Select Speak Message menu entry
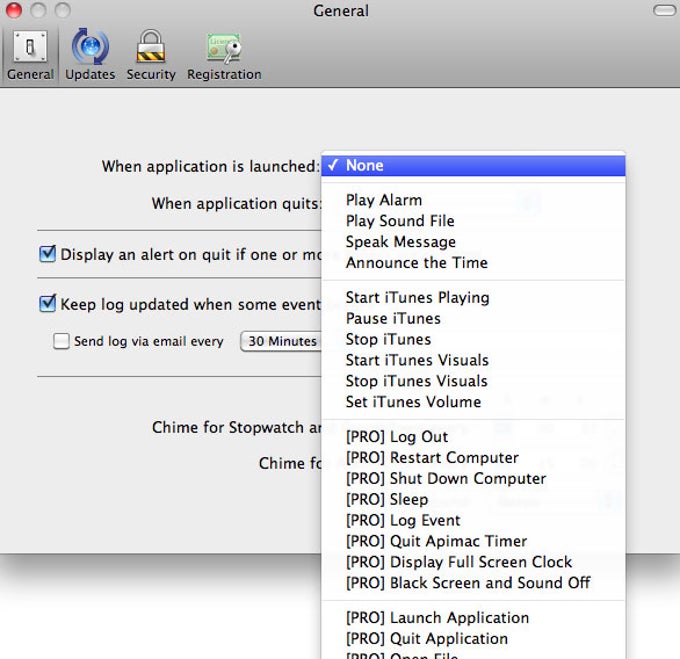This screenshot has width=680, height=659. [473, 242]
